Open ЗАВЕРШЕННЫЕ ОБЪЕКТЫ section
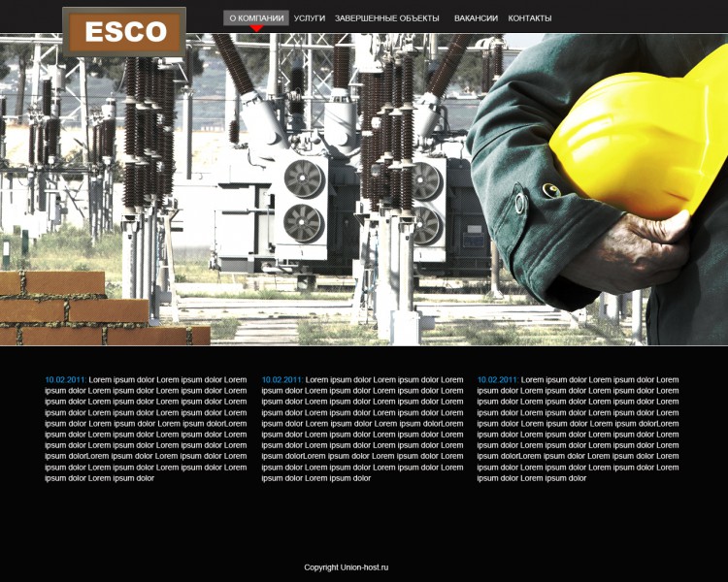The image size is (728, 582). tap(386, 18)
